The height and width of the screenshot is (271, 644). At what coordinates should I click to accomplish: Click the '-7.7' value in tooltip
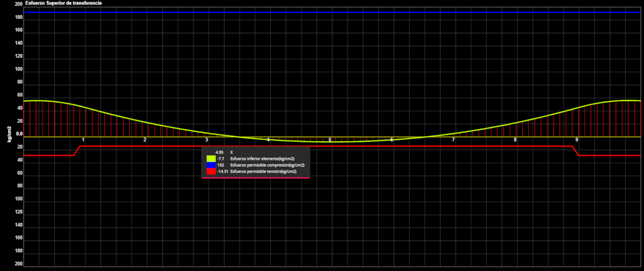coord(221,158)
